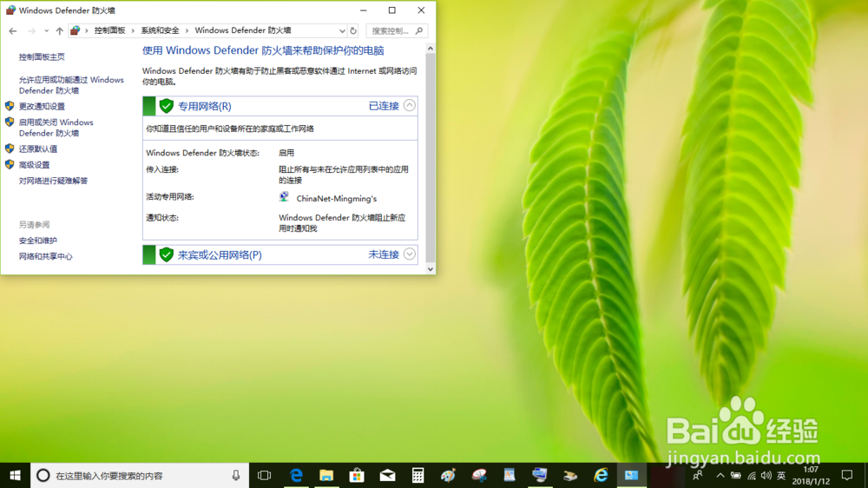Open 更改通知设置 link

[x=42, y=106]
